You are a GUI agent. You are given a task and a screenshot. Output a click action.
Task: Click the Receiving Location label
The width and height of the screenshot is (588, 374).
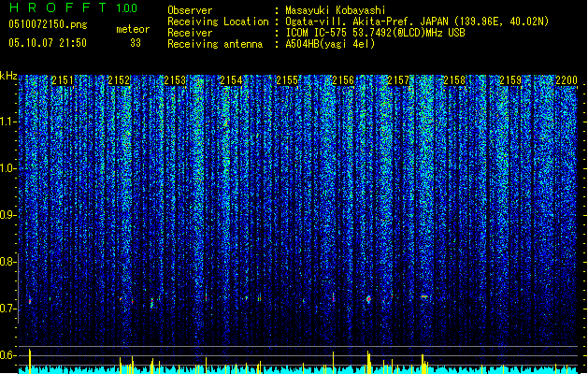tap(218, 22)
